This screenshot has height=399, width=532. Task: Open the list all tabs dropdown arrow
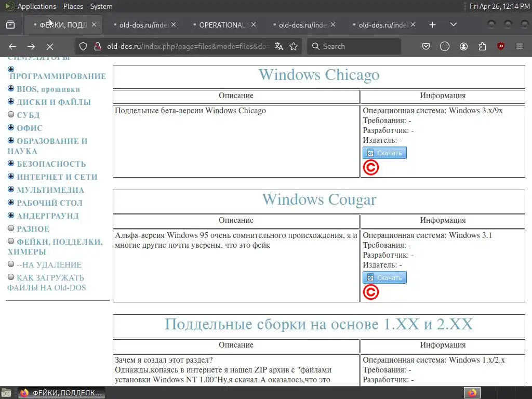[453, 25]
